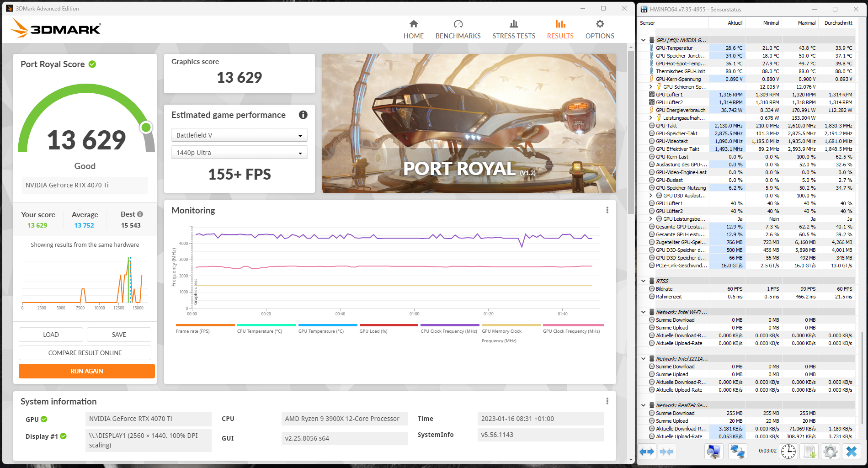Collapse the GPU [#0]: NVIDIA sensor group
Screen dimensions: 868x468
(644, 40)
